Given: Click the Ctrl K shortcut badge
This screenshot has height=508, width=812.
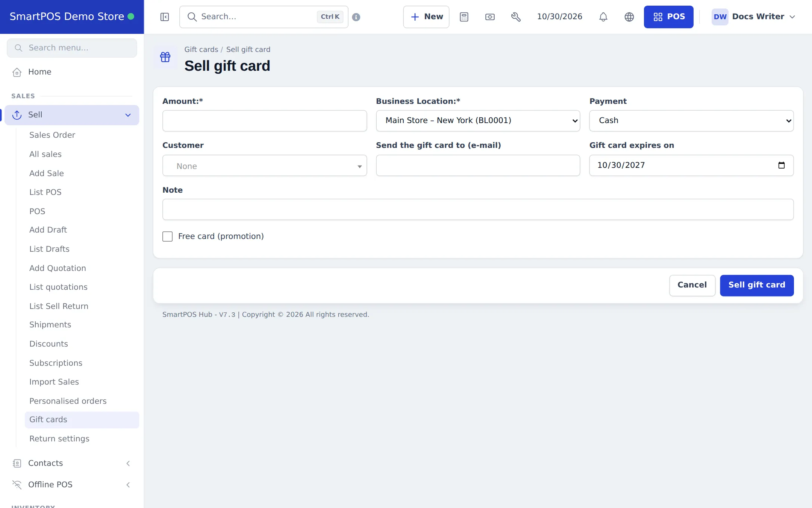Looking at the screenshot, I should click(x=330, y=17).
